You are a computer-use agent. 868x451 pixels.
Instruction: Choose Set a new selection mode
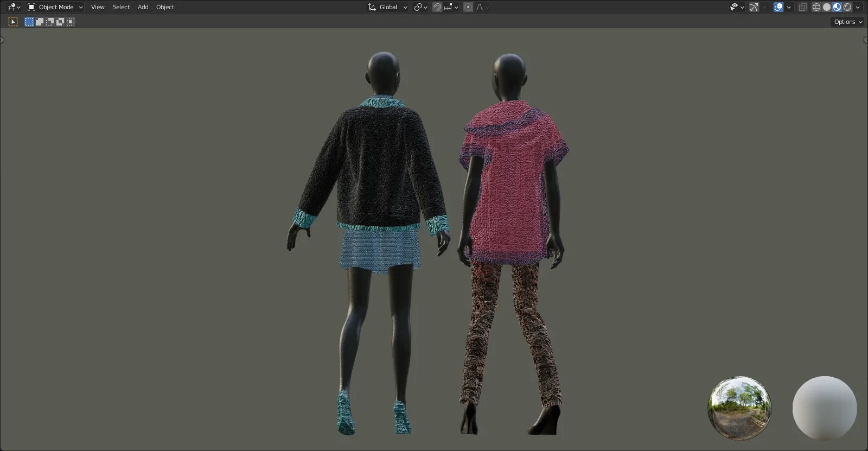point(29,22)
